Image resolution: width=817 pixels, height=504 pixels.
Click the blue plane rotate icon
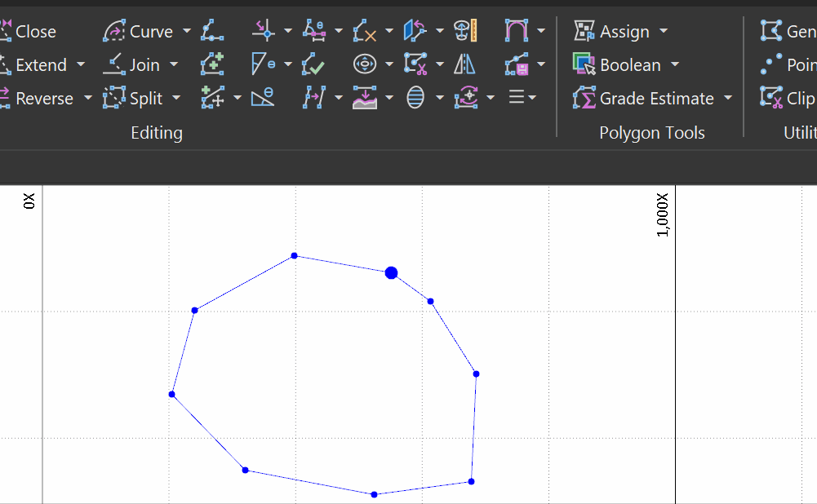pos(415,31)
